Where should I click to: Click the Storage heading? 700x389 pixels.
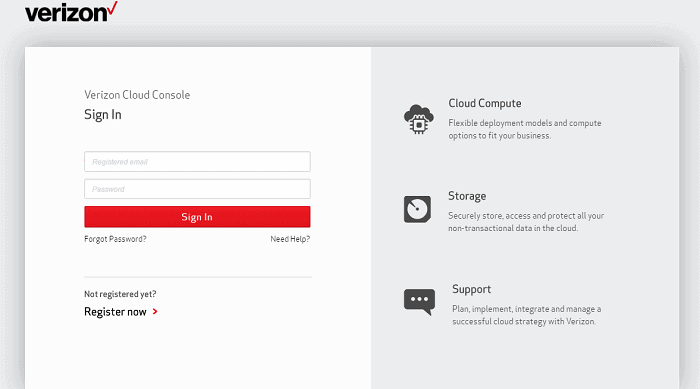point(467,196)
